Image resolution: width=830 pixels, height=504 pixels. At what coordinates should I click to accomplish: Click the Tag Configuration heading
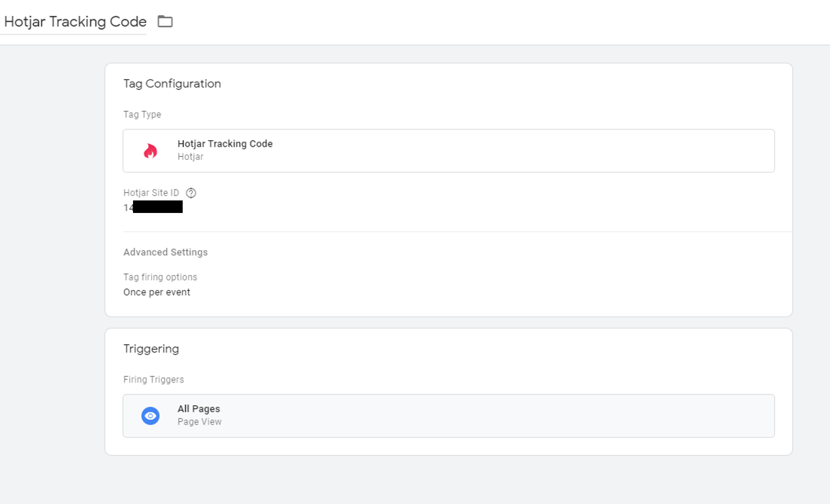click(172, 83)
